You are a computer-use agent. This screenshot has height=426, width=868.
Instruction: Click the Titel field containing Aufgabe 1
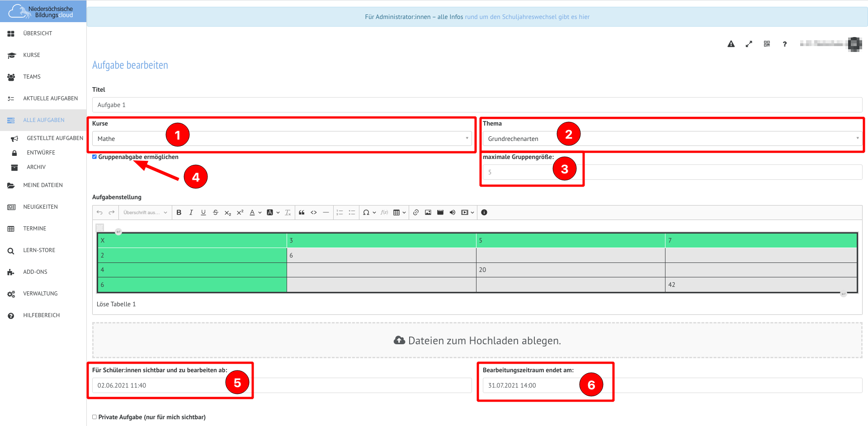pos(477,105)
